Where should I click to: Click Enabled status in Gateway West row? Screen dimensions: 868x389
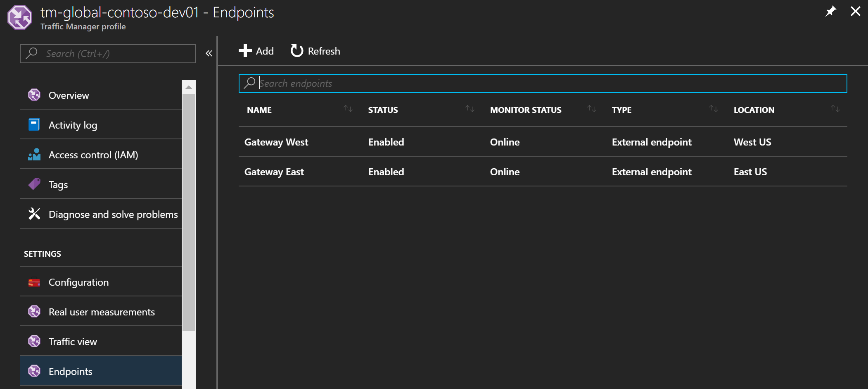tap(386, 142)
